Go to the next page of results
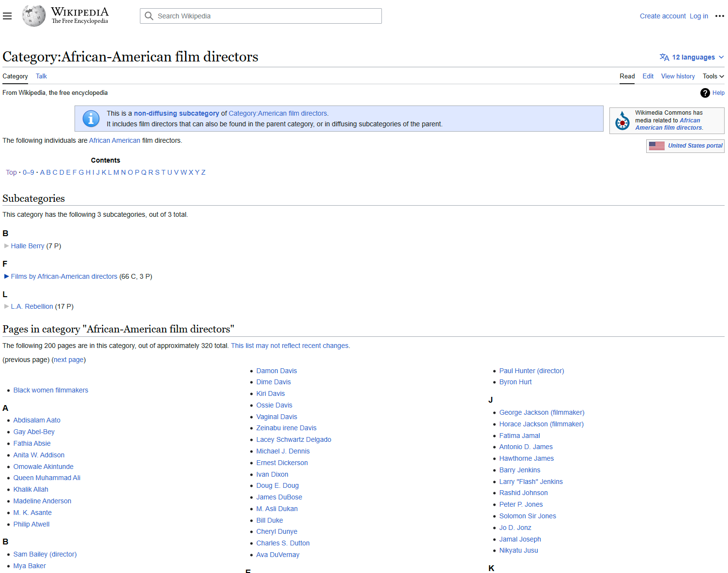 (68, 360)
